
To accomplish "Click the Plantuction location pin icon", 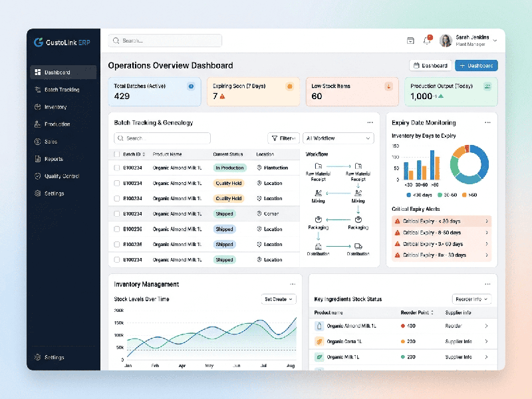I will [x=259, y=168].
